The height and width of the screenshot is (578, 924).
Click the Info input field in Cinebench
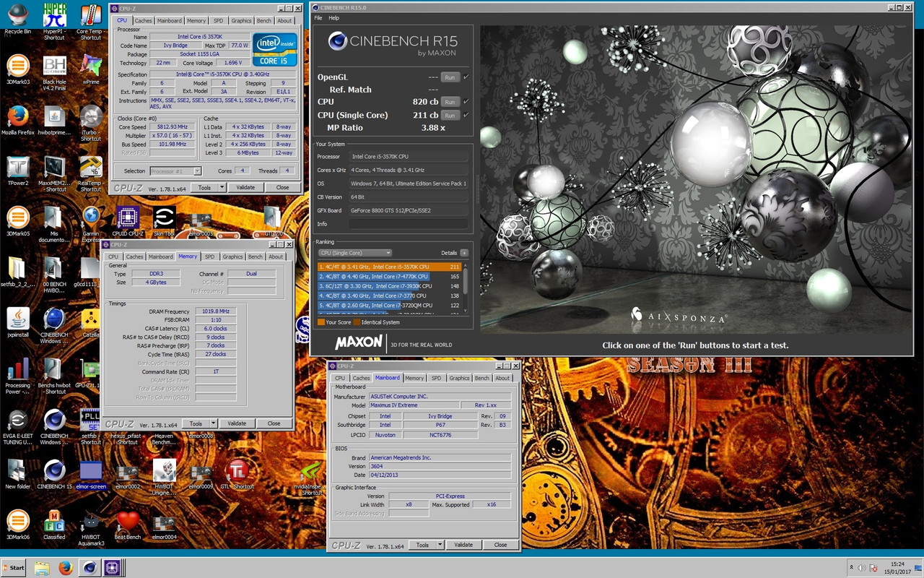click(x=409, y=224)
